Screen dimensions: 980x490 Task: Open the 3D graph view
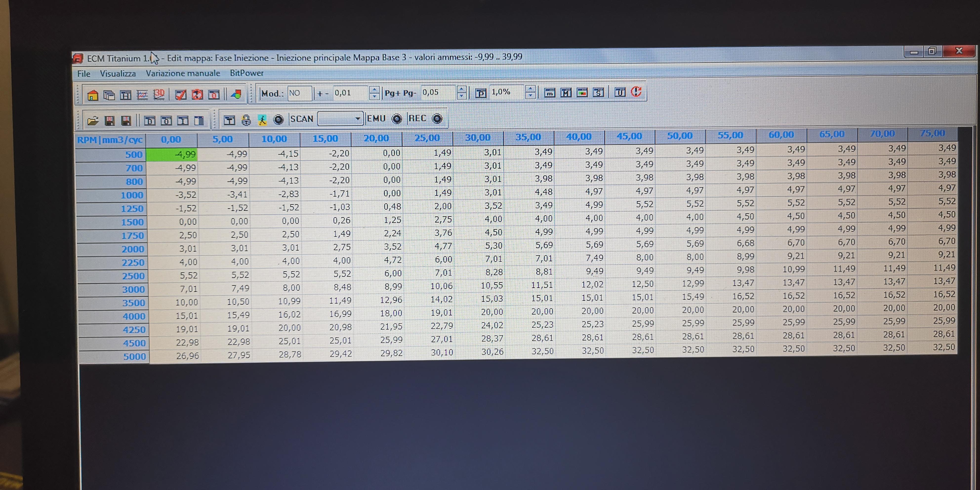(159, 94)
